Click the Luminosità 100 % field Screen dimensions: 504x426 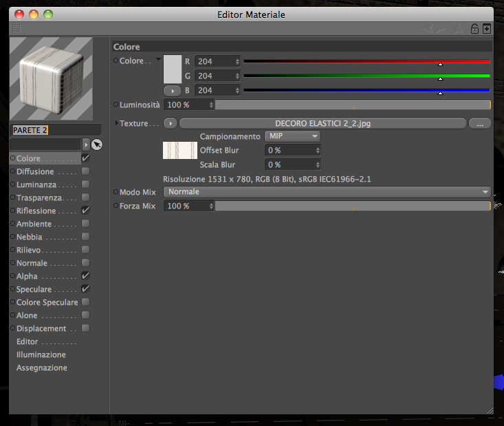click(x=188, y=105)
